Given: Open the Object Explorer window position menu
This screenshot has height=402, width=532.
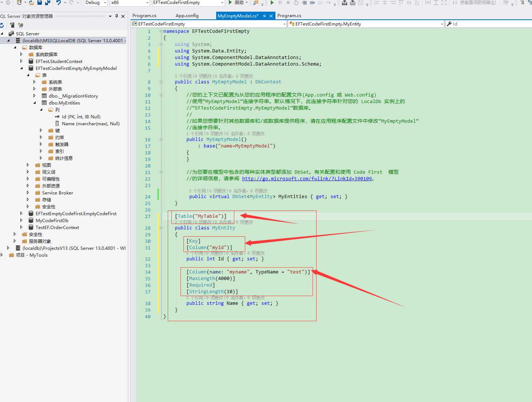Looking at the screenshot, I should [x=110, y=16].
